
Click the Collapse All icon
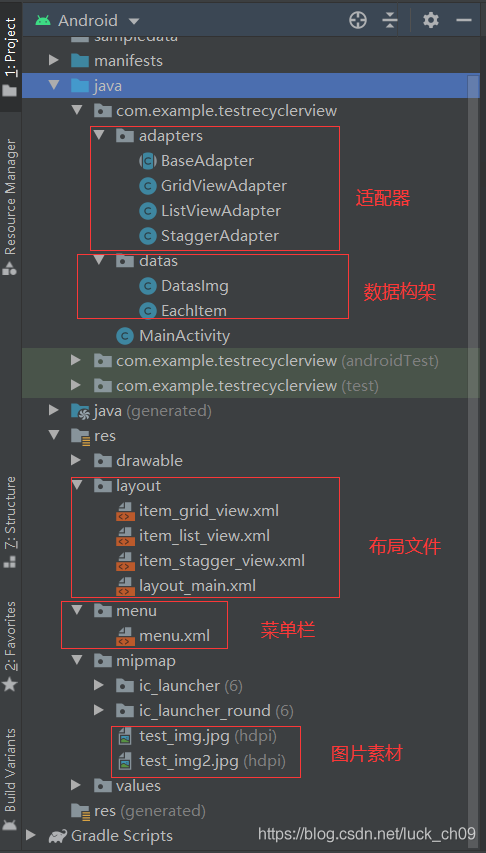pos(390,21)
